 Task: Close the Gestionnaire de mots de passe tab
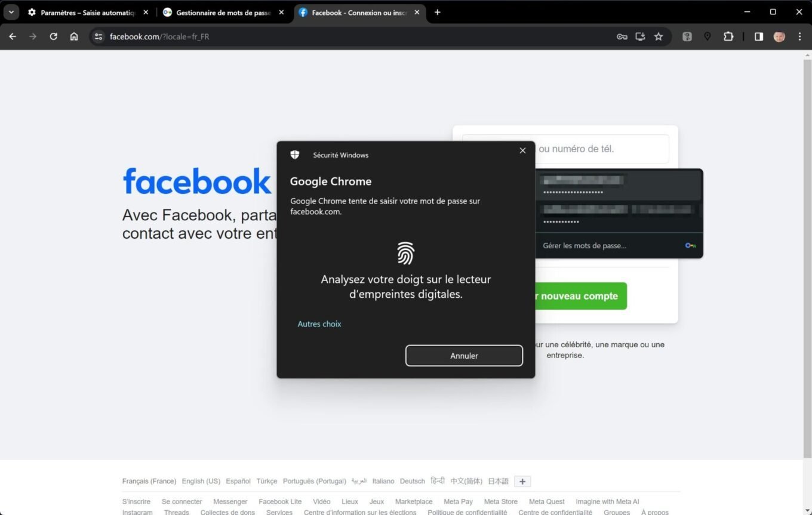point(281,12)
